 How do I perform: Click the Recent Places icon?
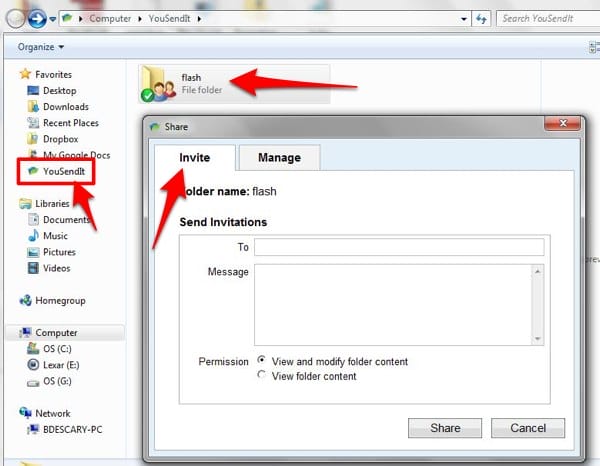tap(32, 123)
